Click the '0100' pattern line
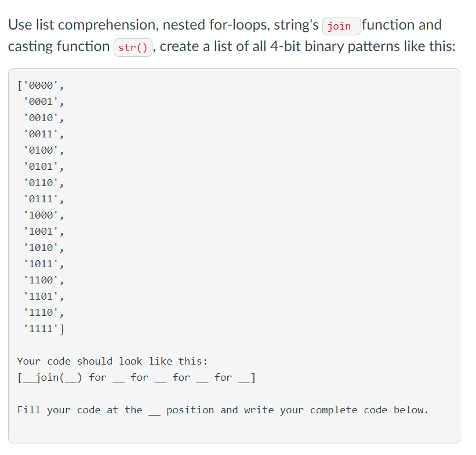The height and width of the screenshot is (455, 476). point(43,151)
